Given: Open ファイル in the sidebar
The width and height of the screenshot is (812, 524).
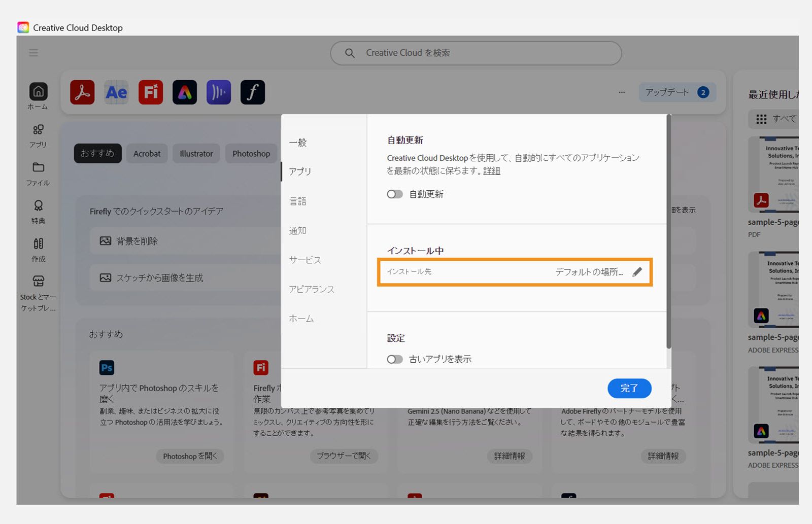Looking at the screenshot, I should 38,174.
